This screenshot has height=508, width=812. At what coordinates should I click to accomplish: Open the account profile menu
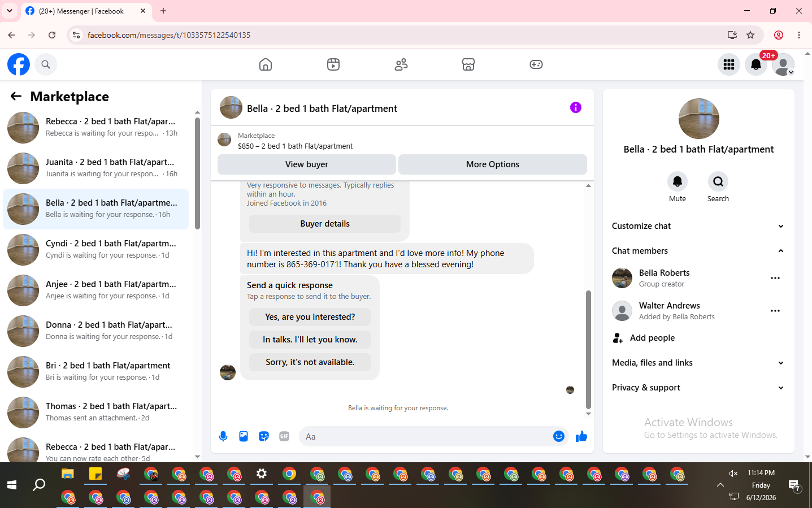pyautogui.click(x=783, y=64)
